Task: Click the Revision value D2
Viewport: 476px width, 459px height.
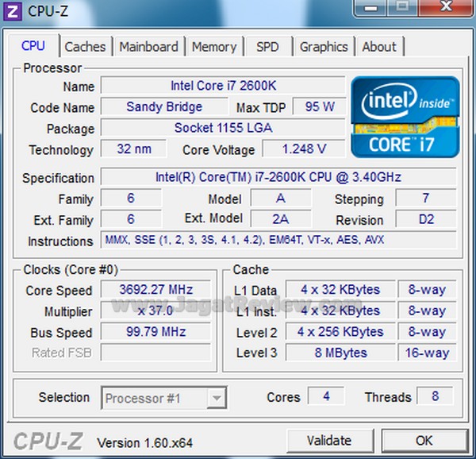Action: click(426, 219)
